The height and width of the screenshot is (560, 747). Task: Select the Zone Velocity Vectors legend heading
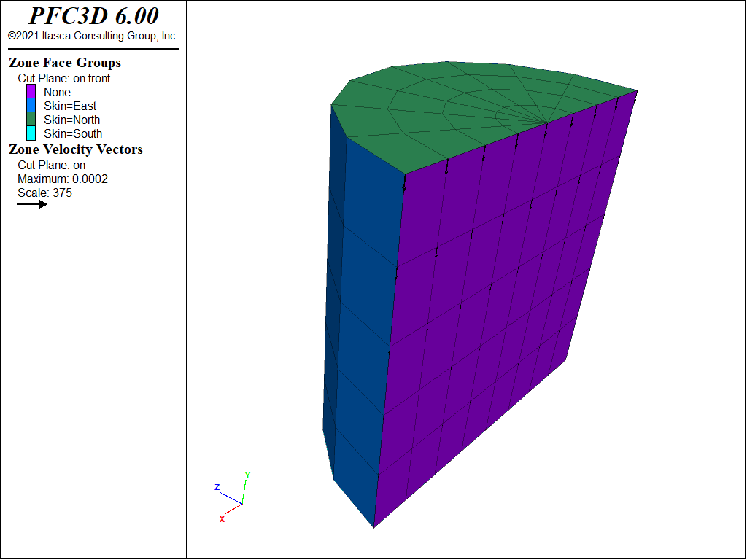coord(76,149)
